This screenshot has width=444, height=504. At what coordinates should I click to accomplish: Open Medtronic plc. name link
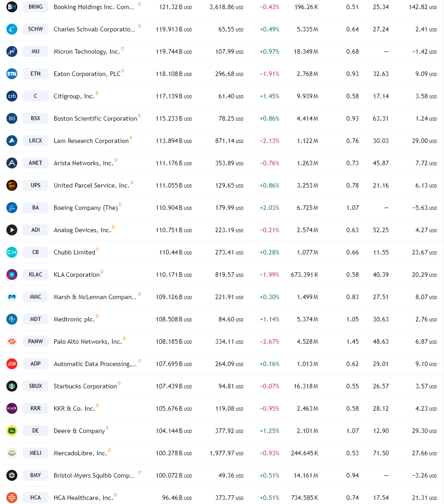click(74, 320)
